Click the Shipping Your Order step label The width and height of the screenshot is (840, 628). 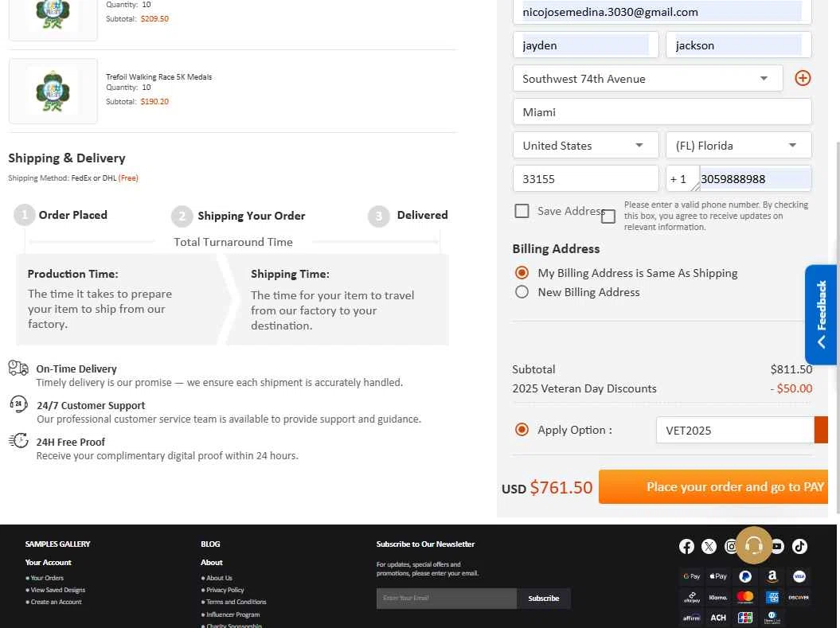click(x=252, y=216)
